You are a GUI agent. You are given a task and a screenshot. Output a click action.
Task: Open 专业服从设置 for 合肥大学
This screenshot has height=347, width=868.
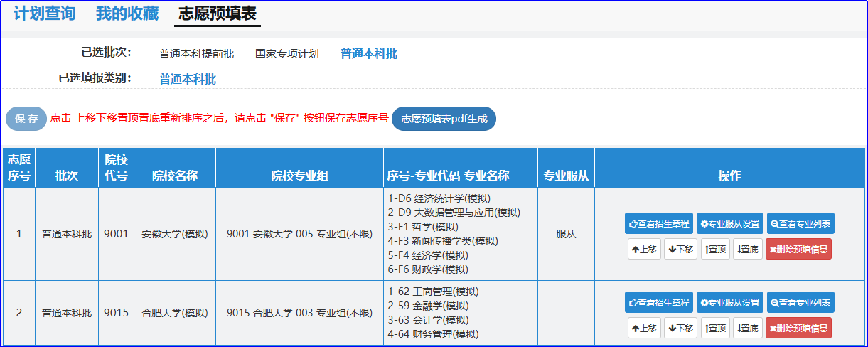tap(730, 302)
